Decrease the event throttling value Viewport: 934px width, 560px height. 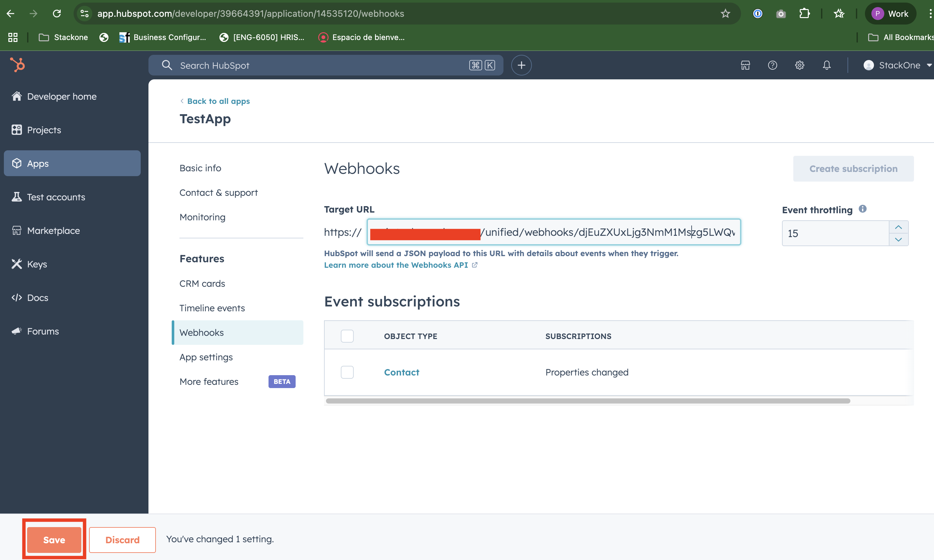(x=898, y=239)
